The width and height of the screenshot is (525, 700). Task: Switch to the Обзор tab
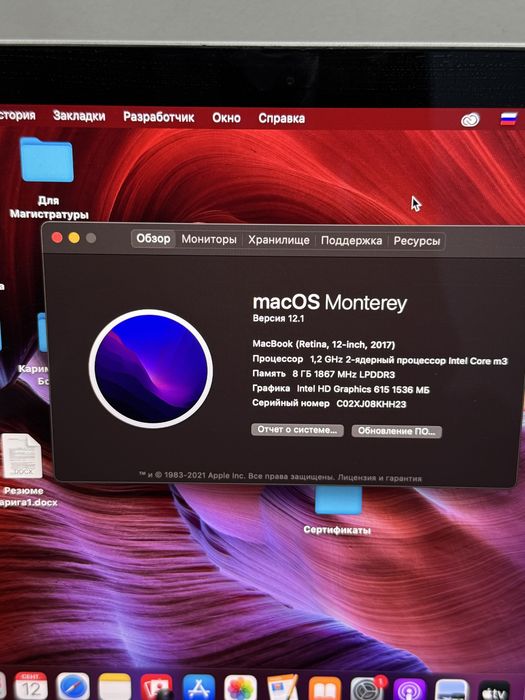click(153, 239)
